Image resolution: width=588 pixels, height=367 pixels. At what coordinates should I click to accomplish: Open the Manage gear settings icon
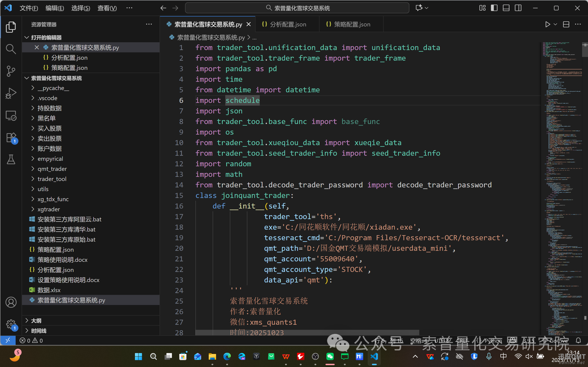[11, 324]
